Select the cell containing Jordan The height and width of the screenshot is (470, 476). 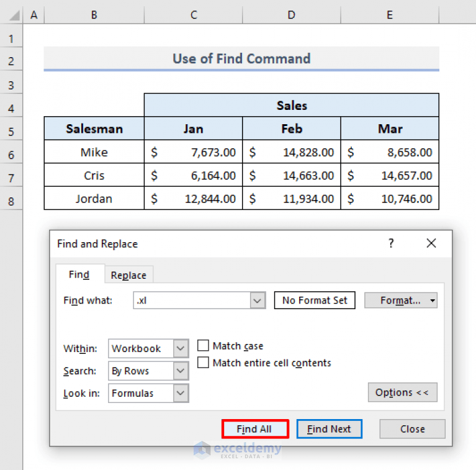click(94, 198)
